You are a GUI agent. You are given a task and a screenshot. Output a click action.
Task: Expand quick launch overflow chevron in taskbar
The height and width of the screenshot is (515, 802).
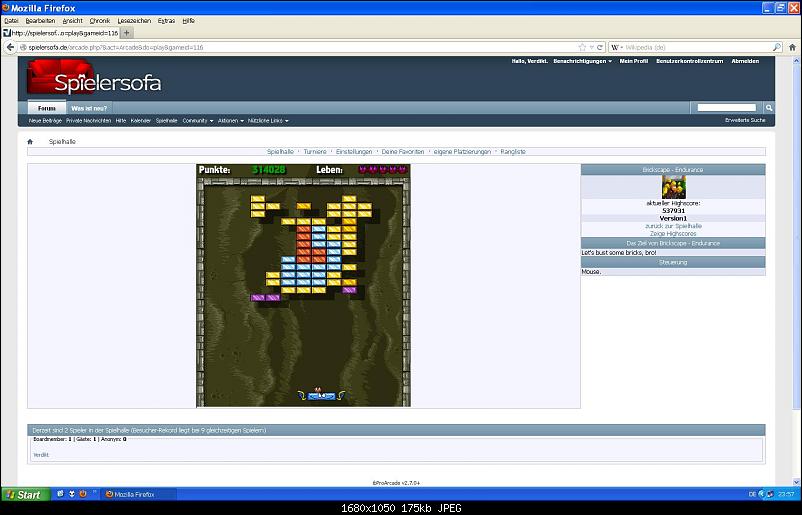point(95,493)
